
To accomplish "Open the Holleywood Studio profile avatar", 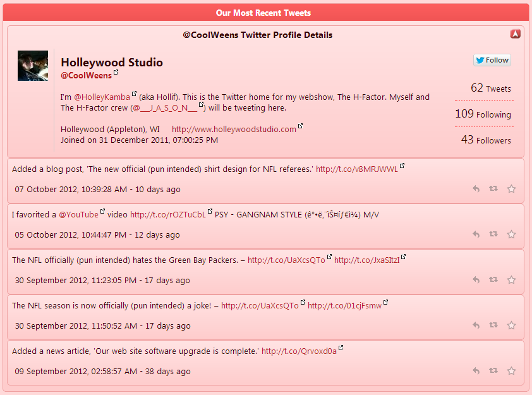I will pos(33,66).
